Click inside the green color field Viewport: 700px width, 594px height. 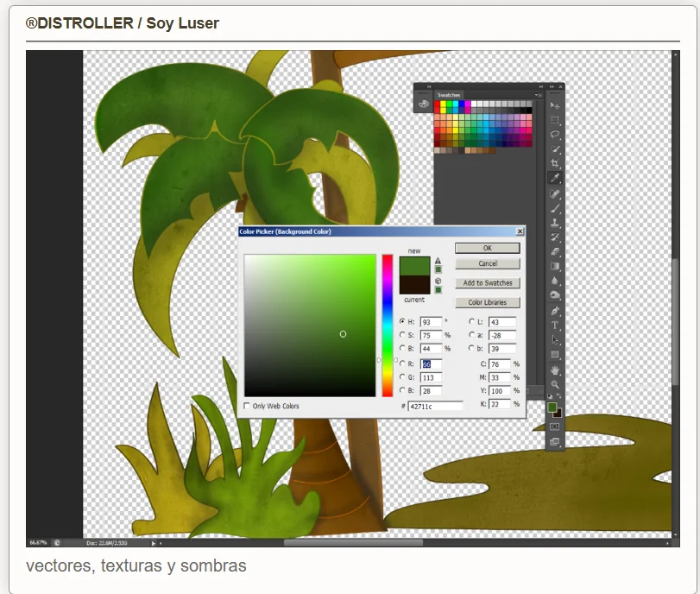pyautogui.click(x=310, y=325)
